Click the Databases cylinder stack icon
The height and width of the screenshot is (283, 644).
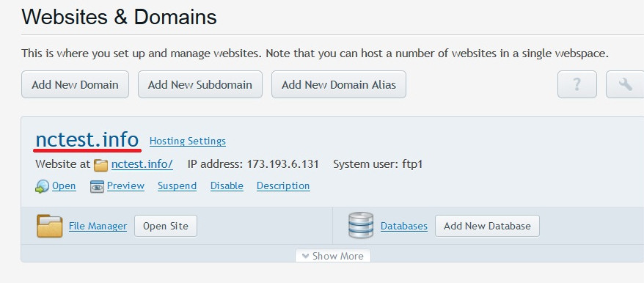click(361, 225)
